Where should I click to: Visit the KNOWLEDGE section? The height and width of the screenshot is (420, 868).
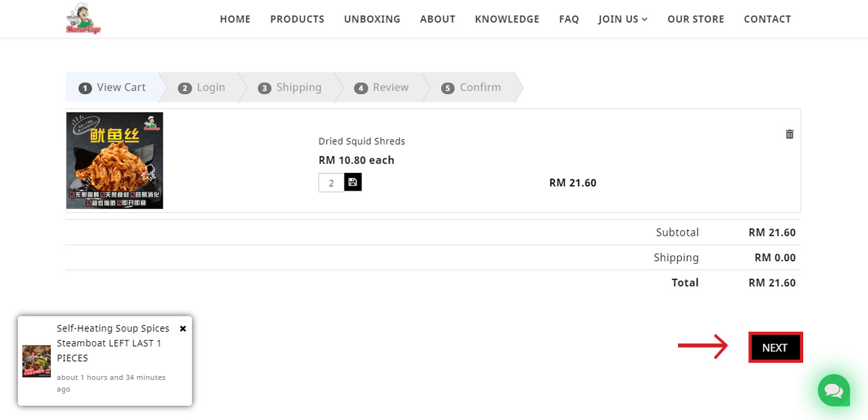coord(506,19)
